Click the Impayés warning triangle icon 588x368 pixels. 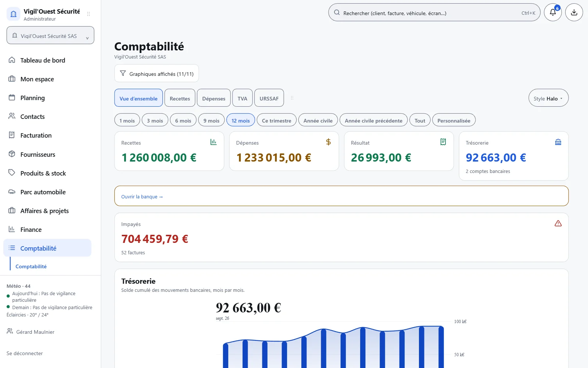coord(558,223)
